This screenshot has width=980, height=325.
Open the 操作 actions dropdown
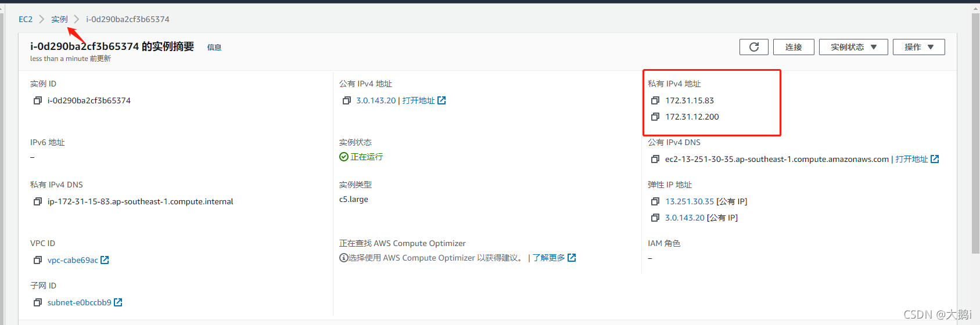(919, 47)
